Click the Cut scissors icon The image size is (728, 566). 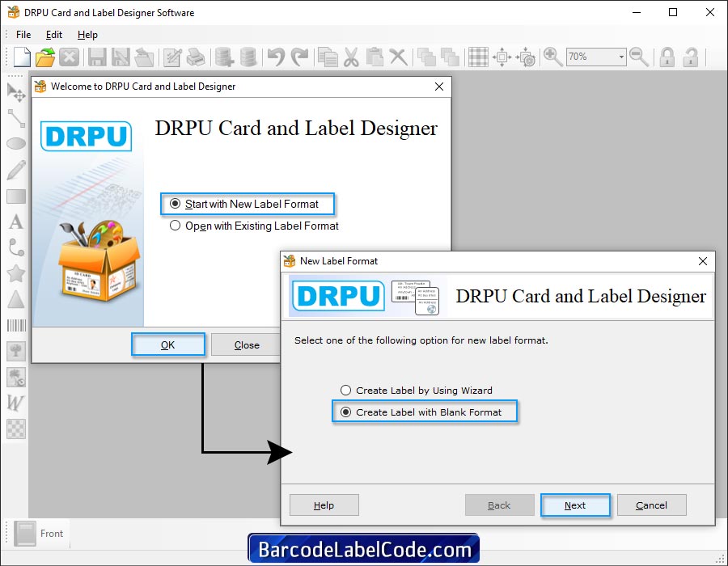coord(352,57)
